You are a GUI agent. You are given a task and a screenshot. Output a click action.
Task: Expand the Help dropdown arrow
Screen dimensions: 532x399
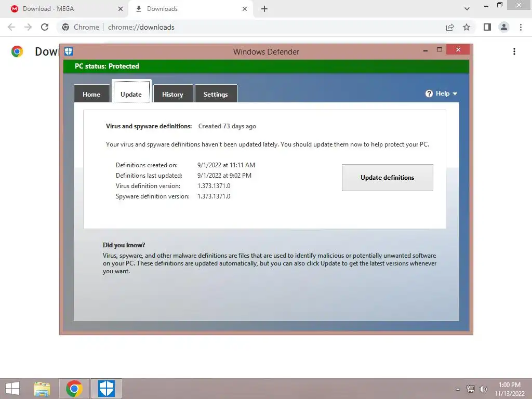pyautogui.click(x=455, y=94)
